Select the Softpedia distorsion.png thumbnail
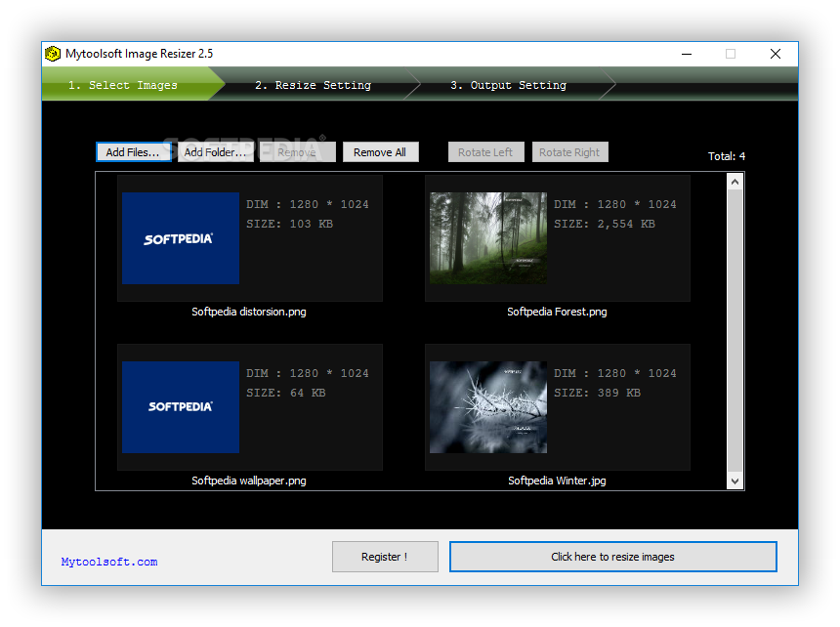This screenshot has width=840, height=627. tap(181, 238)
